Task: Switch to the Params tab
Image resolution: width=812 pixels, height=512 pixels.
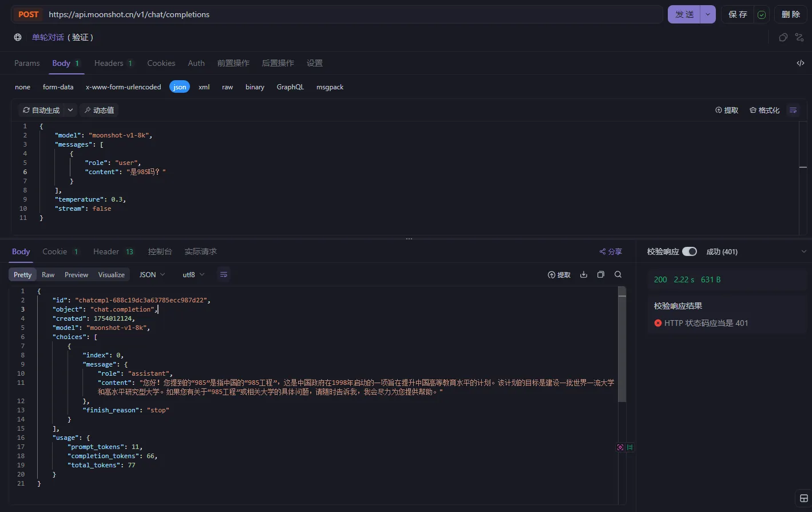Action: pos(27,63)
